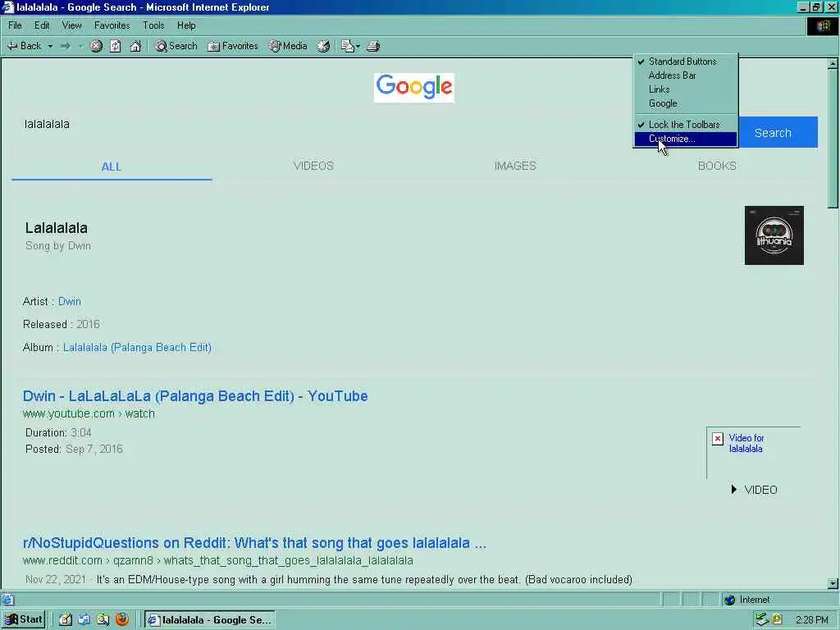Click the network connection tray icon

click(762, 620)
